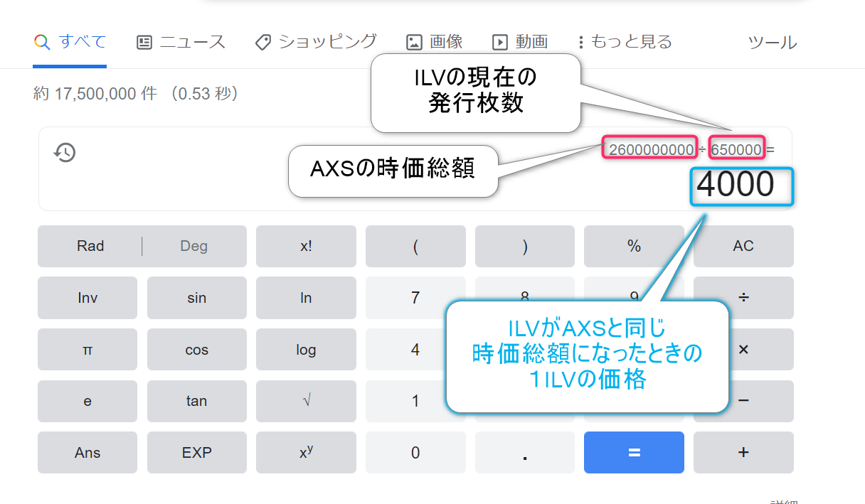865x504 pixels.
Task: Click the multiply × key
Action: (x=743, y=350)
